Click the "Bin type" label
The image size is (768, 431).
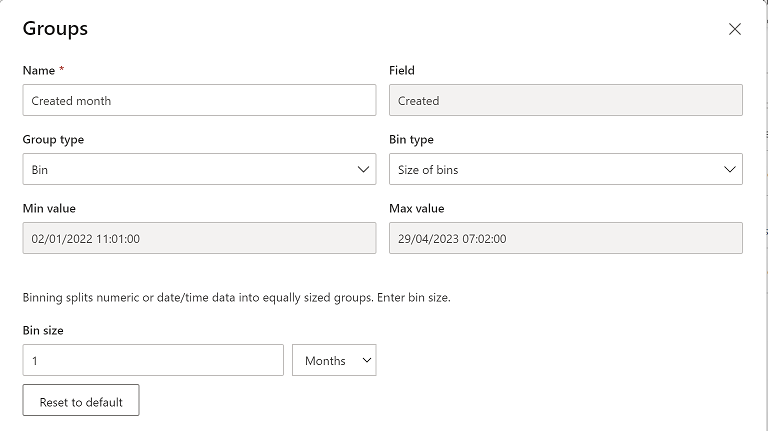tap(411, 139)
